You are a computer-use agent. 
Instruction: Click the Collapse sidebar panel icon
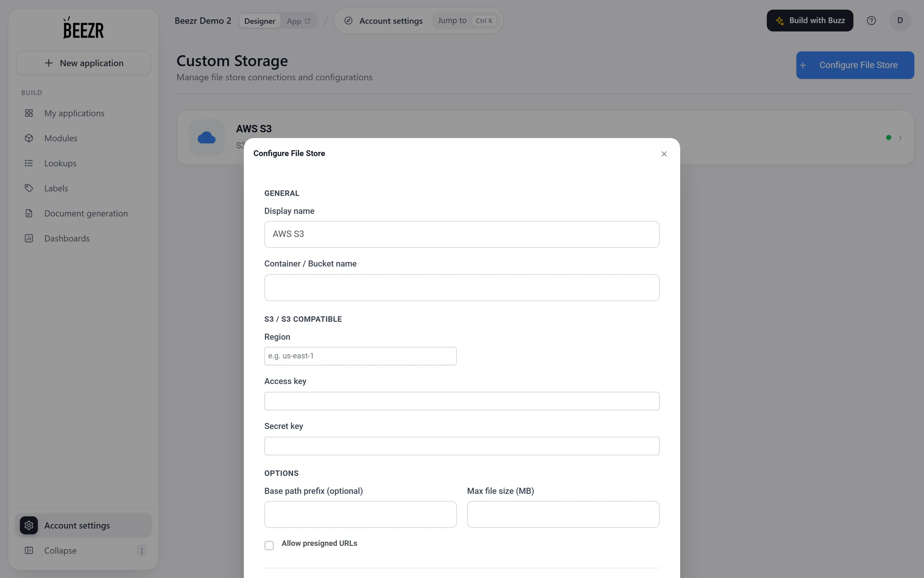click(29, 550)
